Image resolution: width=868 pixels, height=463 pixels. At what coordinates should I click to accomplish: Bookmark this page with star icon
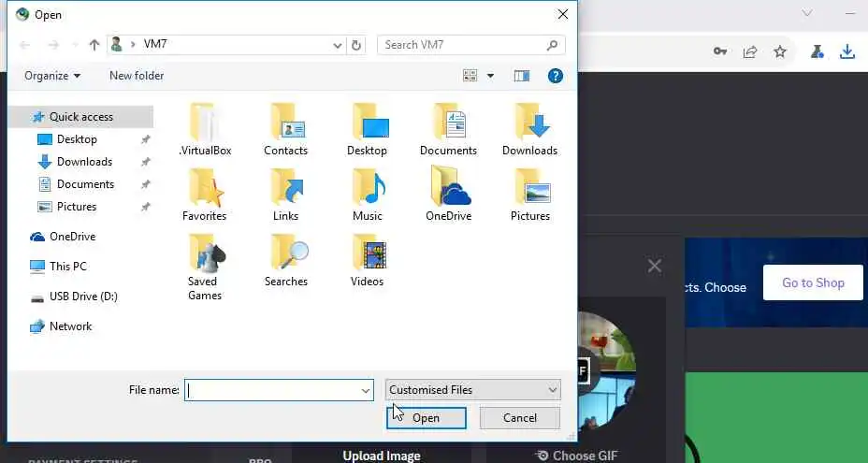(780, 51)
